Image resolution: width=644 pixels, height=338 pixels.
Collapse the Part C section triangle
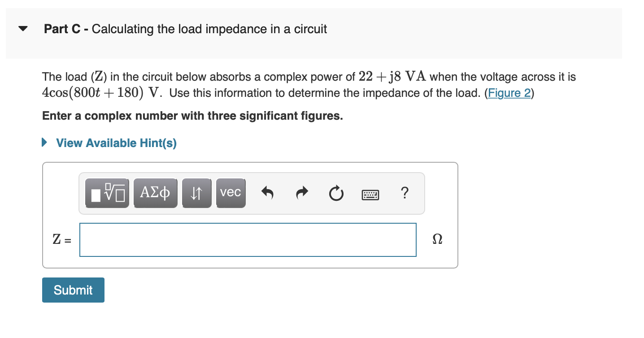[x=22, y=28]
